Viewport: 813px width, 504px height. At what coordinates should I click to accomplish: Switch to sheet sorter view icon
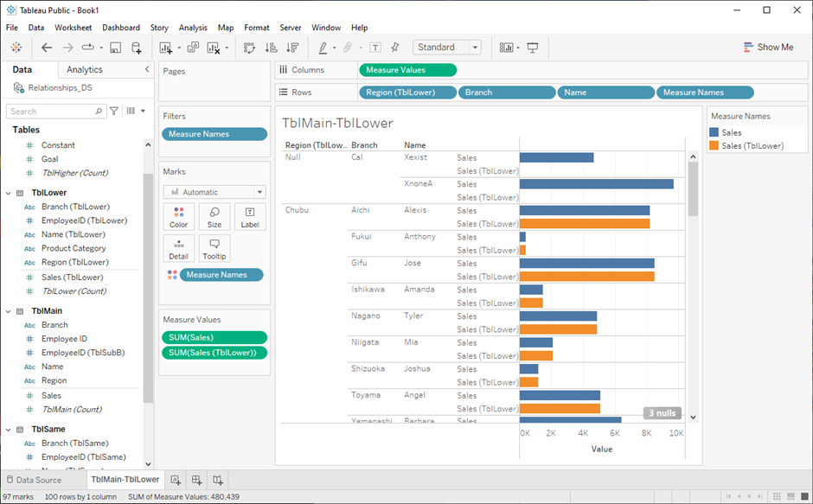(778, 496)
